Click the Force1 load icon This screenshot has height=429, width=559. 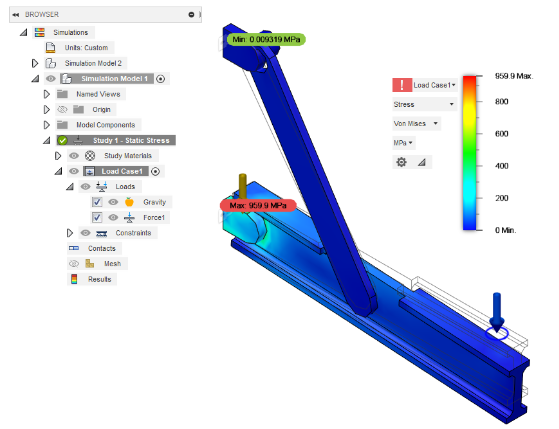tap(129, 218)
